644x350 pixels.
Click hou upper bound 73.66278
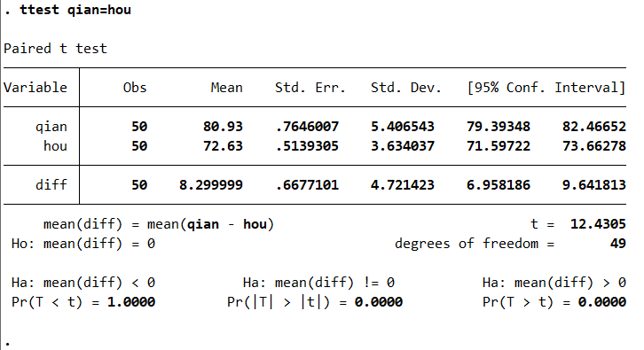coord(594,145)
